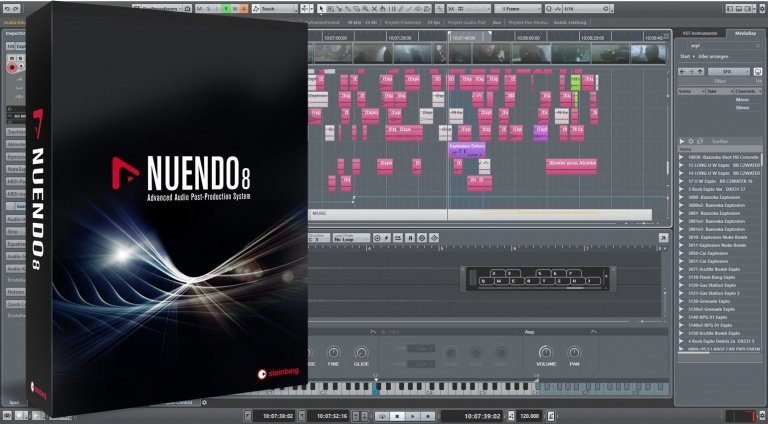The width and height of the screenshot is (768, 424).
Task: Toggle the metronome click icon on the transport
Action: tap(551, 416)
